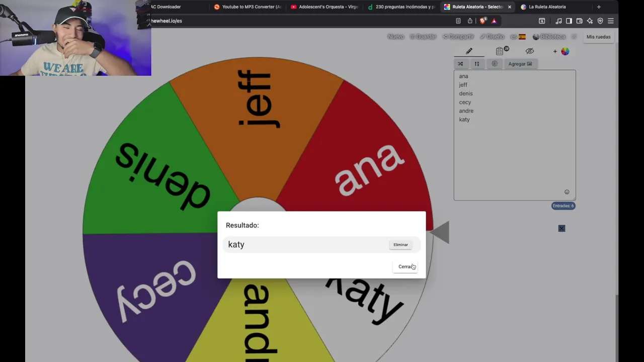Switch to Youtube to MP3 Converter tab
Screen dimensions: 644x362
coord(248,7)
